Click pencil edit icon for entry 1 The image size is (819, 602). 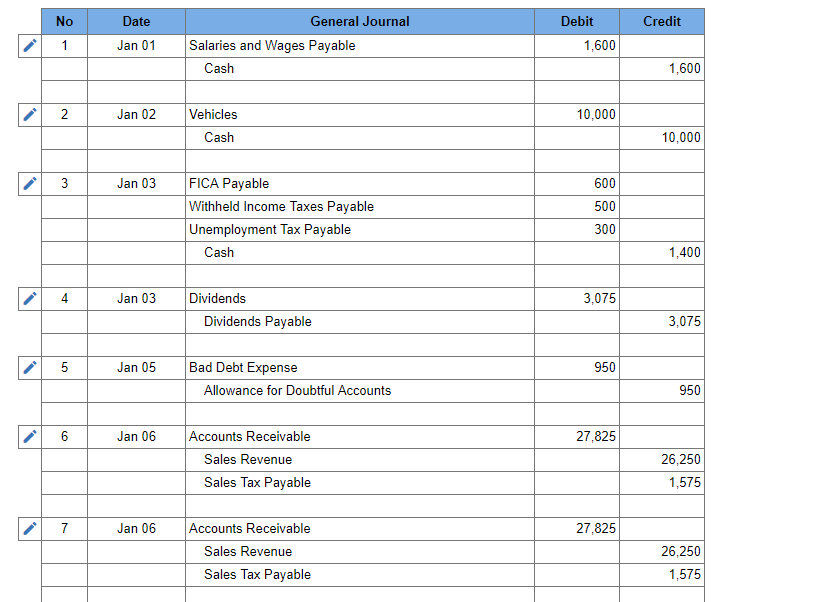click(30, 46)
